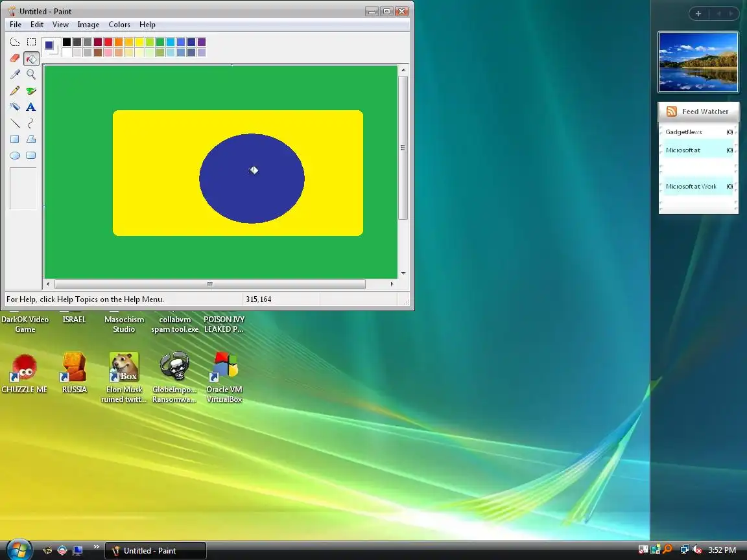Select the Elon Musk ruined twitt... icon
747x560 pixels.
click(124, 378)
